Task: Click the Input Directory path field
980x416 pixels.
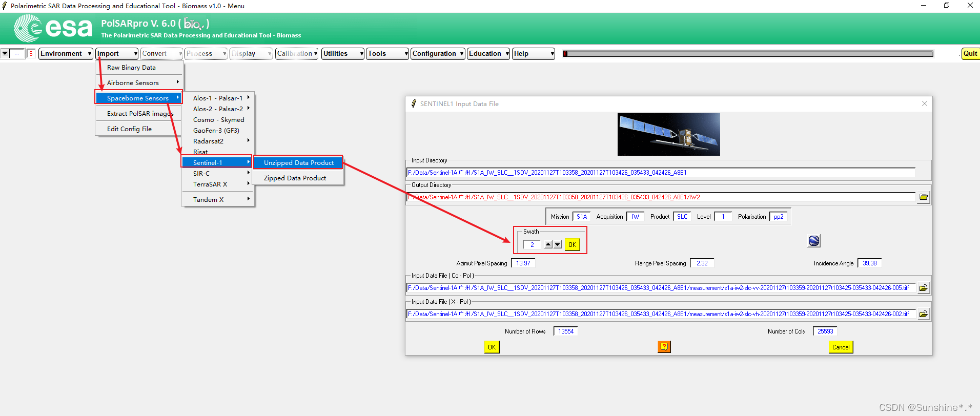Action: (661, 173)
